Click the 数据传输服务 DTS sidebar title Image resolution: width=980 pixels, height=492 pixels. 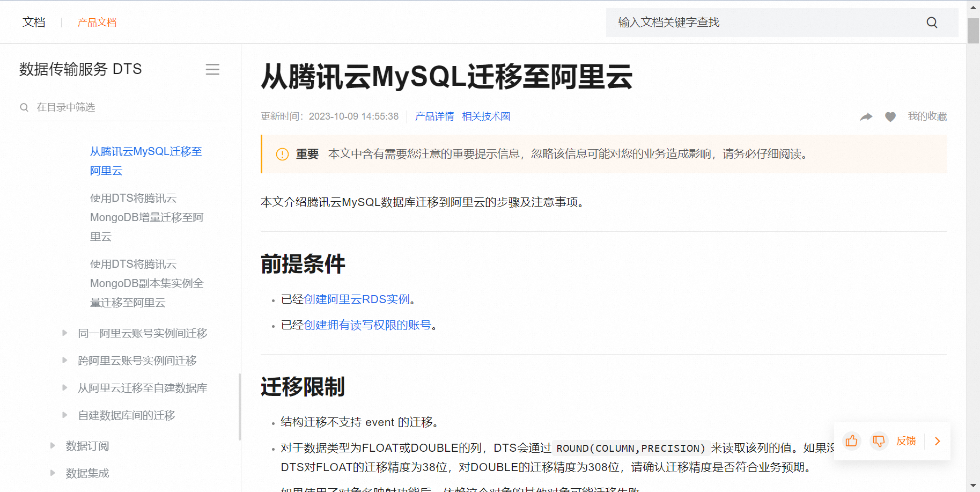[x=80, y=69]
